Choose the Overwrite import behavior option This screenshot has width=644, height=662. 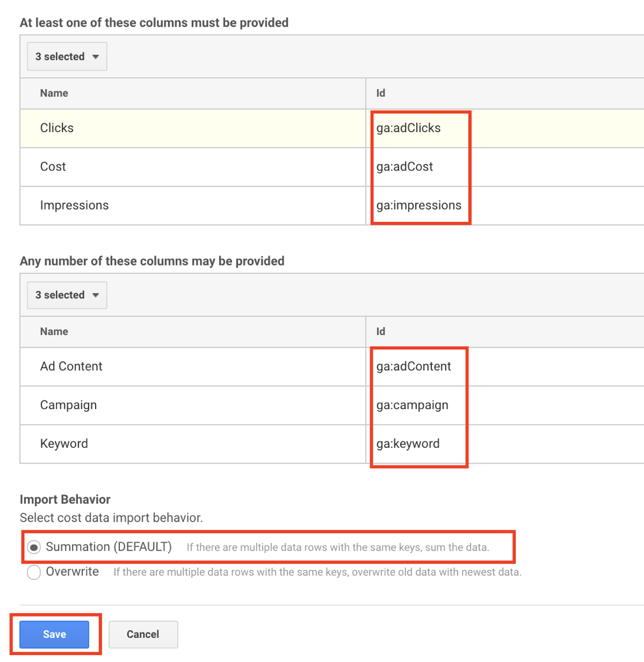point(34,572)
